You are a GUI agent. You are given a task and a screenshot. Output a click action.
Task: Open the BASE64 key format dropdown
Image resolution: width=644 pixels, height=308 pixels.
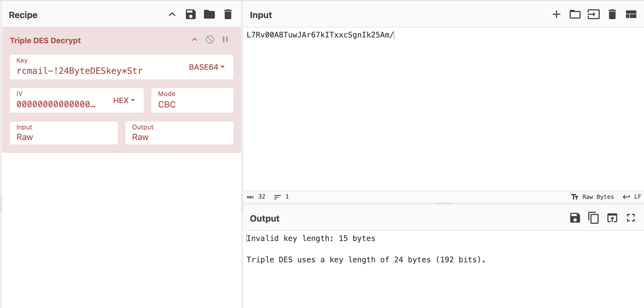coord(207,67)
